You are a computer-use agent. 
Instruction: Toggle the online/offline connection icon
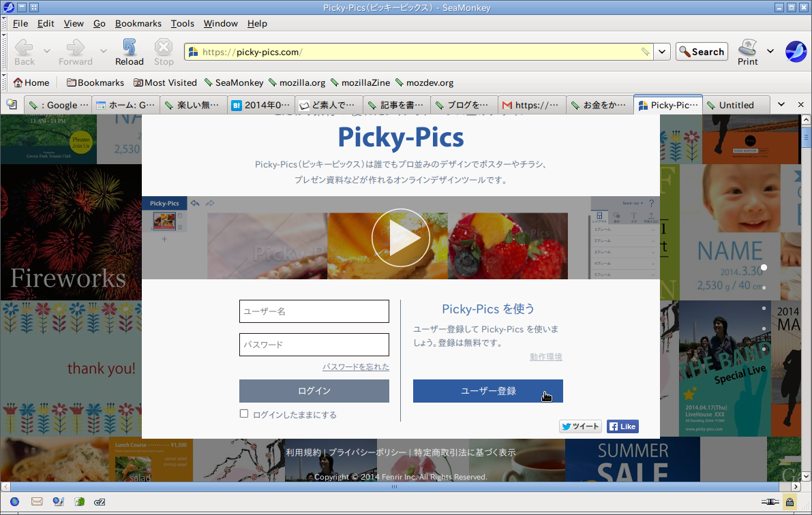click(770, 501)
